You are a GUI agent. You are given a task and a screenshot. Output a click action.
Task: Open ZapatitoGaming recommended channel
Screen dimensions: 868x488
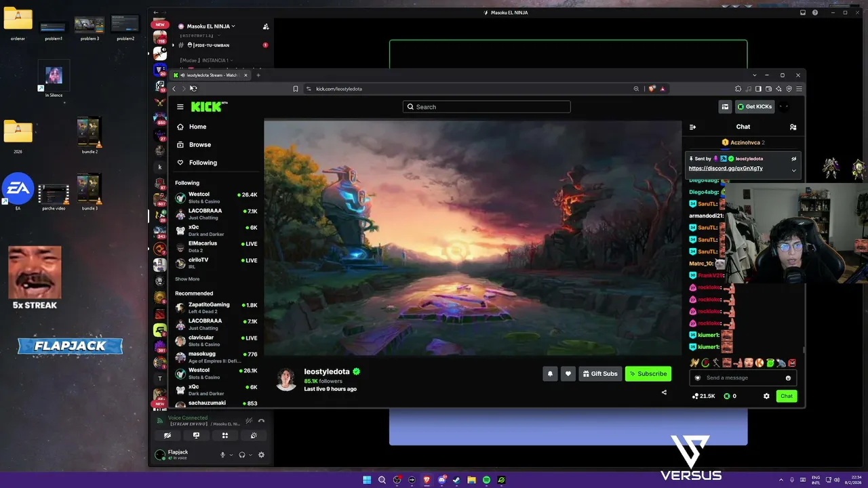[x=216, y=308]
